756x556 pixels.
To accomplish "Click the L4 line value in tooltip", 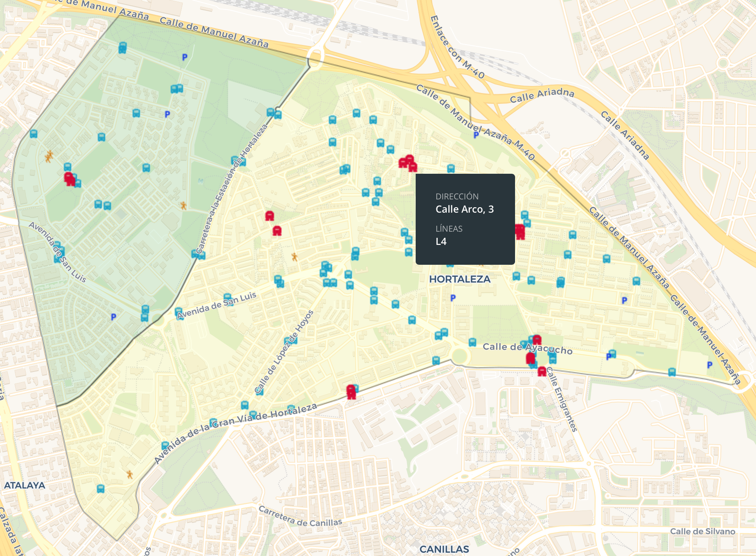I will [441, 242].
